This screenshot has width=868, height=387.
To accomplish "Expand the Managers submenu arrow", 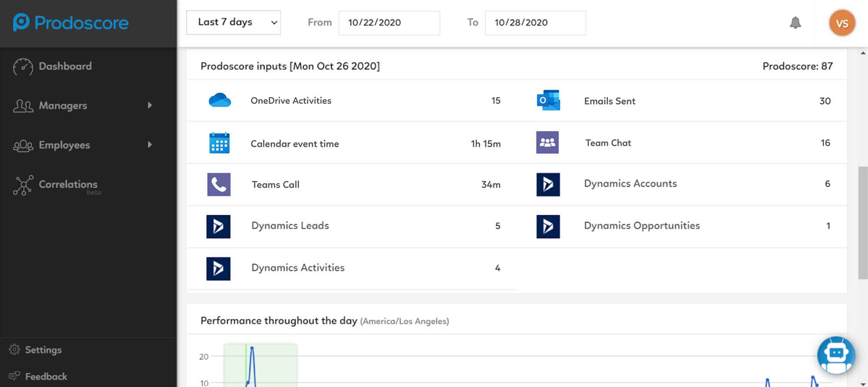I will coord(150,105).
